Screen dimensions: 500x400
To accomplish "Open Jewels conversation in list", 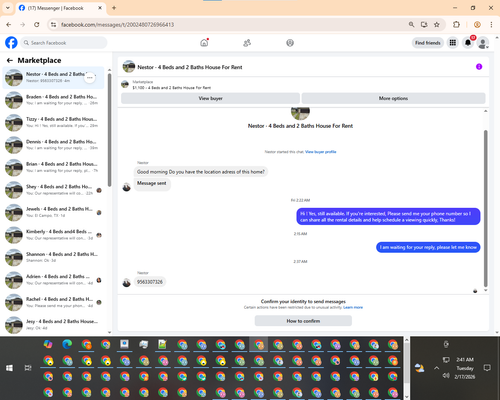I will pyautogui.click(x=53, y=212).
